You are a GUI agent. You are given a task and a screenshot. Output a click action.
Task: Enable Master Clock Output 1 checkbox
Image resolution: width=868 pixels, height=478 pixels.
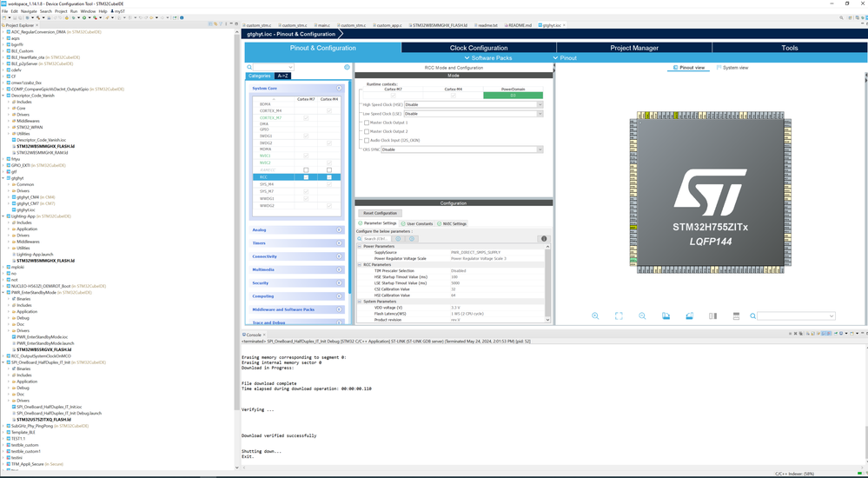tap(367, 123)
